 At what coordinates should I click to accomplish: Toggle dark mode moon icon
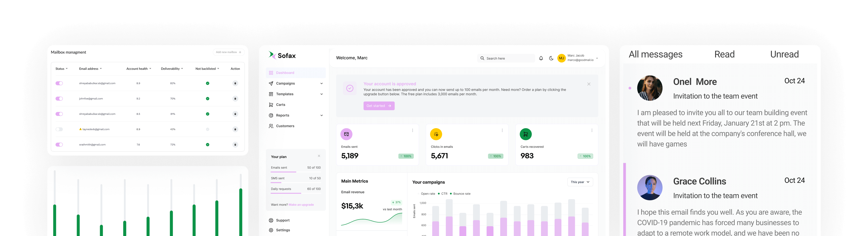[551, 58]
